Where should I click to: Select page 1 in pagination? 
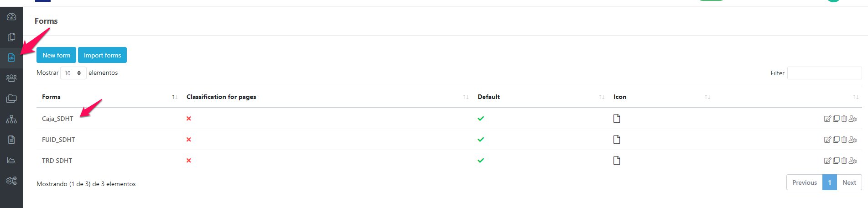[x=829, y=182]
